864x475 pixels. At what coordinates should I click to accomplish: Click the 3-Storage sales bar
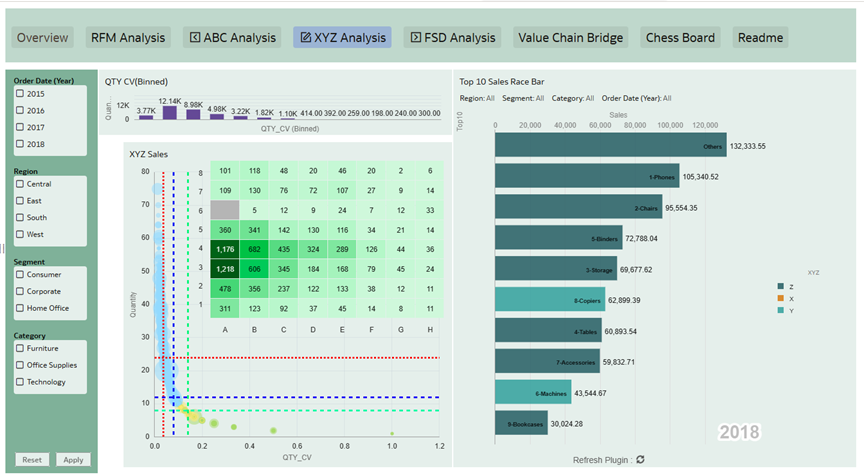point(556,269)
